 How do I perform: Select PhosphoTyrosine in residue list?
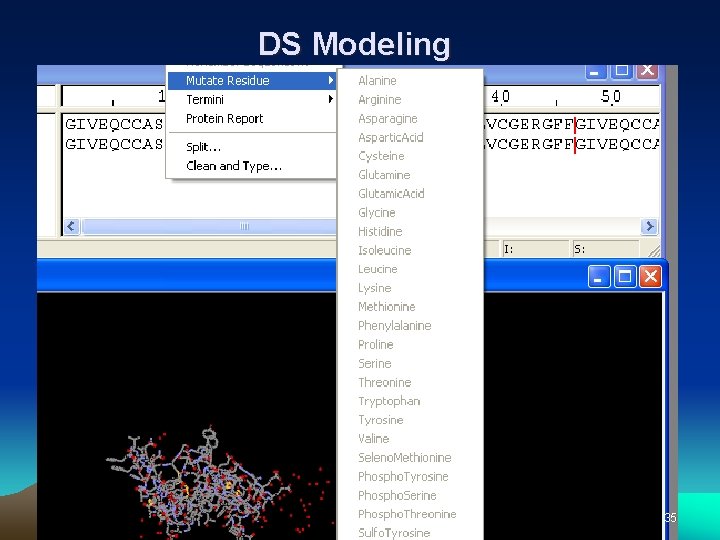pos(403,477)
